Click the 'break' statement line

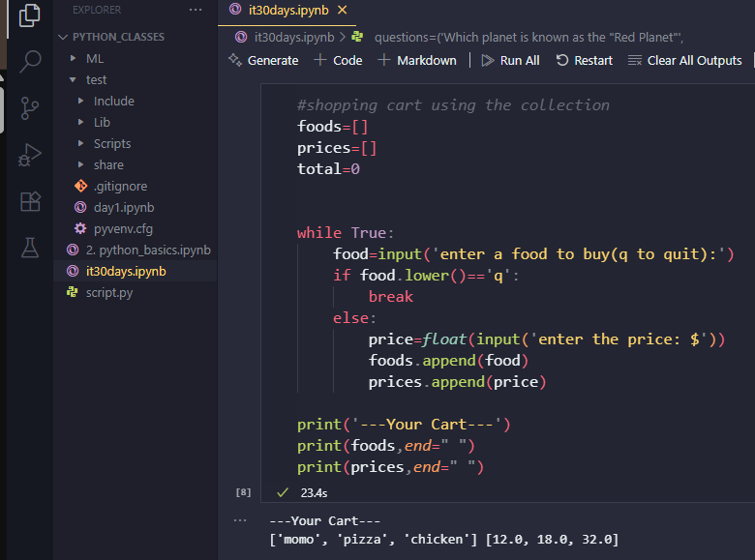click(390, 296)
